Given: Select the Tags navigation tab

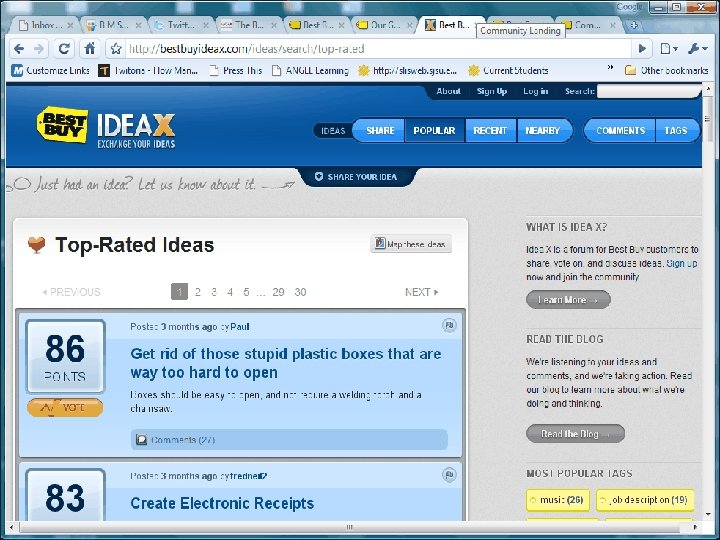Looking at the screenshot, I should point(676,130).
